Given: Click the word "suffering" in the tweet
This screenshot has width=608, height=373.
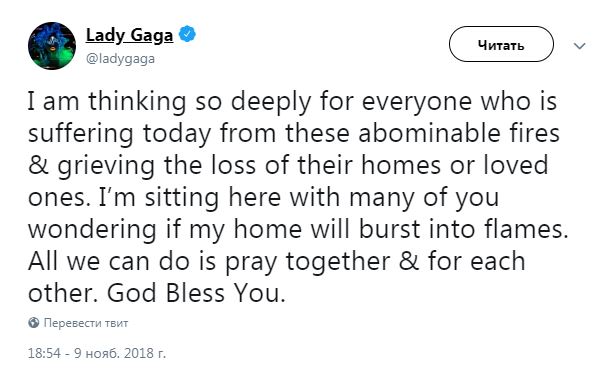Looking at the screenshot, I should [81, 134].
